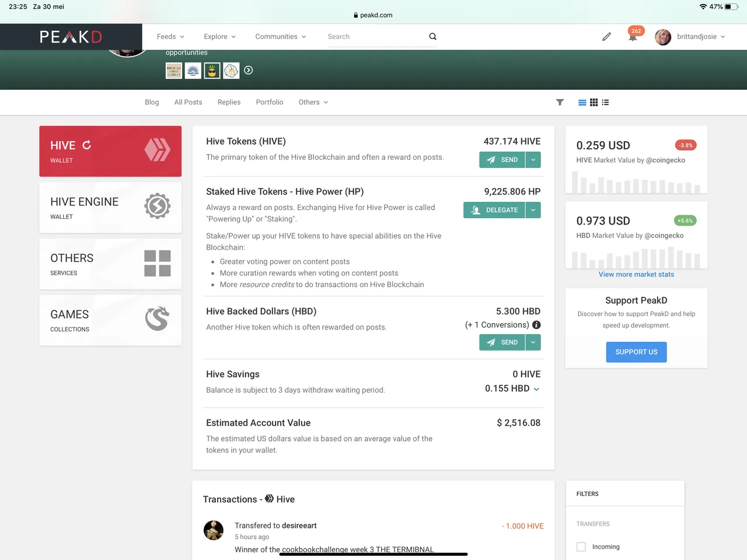Click the -3.8% HIVE change badge
This screenshot has height=560, width=747.
pos(686,145)
